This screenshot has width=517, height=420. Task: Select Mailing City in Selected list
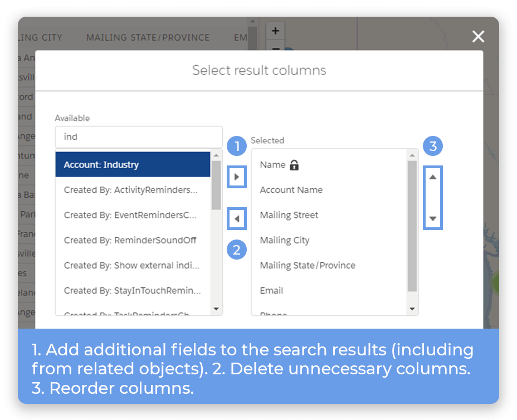coord(329,240)
